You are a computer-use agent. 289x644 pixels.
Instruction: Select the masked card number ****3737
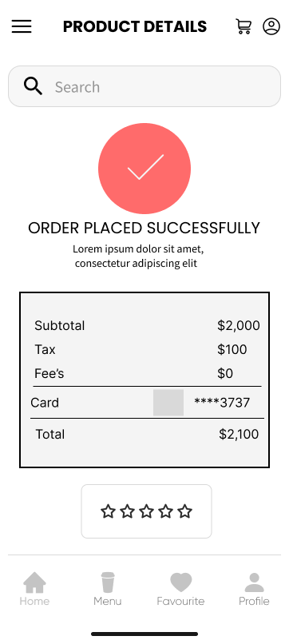[x=222, y=403]
